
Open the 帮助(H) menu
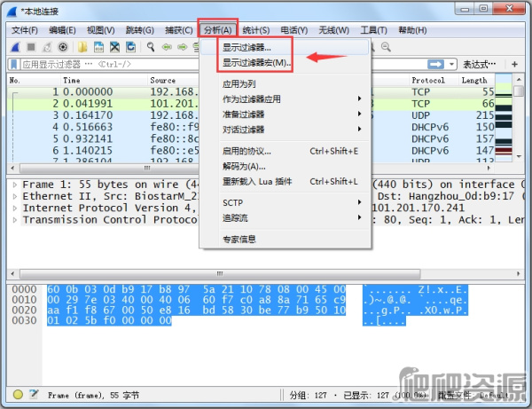412,30
